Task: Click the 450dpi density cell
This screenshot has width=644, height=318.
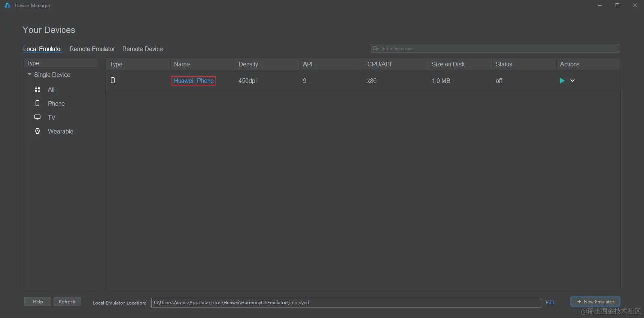Action: point(247,81)
